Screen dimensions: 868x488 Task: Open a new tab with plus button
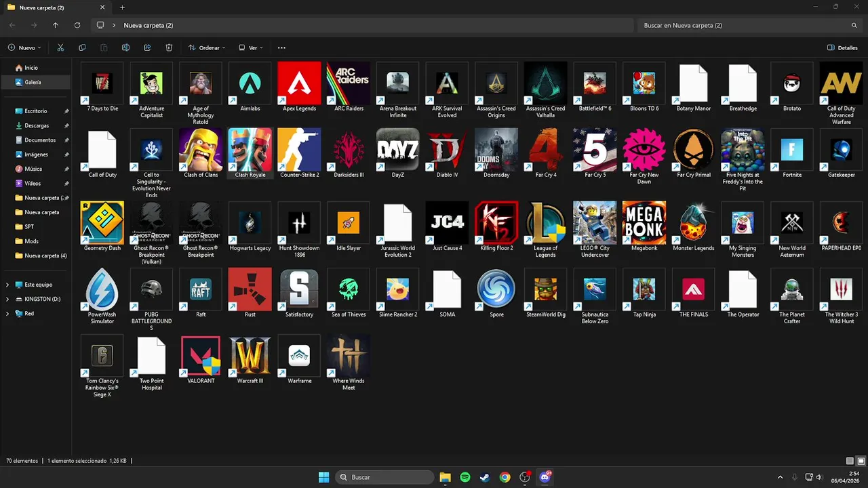point(122,7)
